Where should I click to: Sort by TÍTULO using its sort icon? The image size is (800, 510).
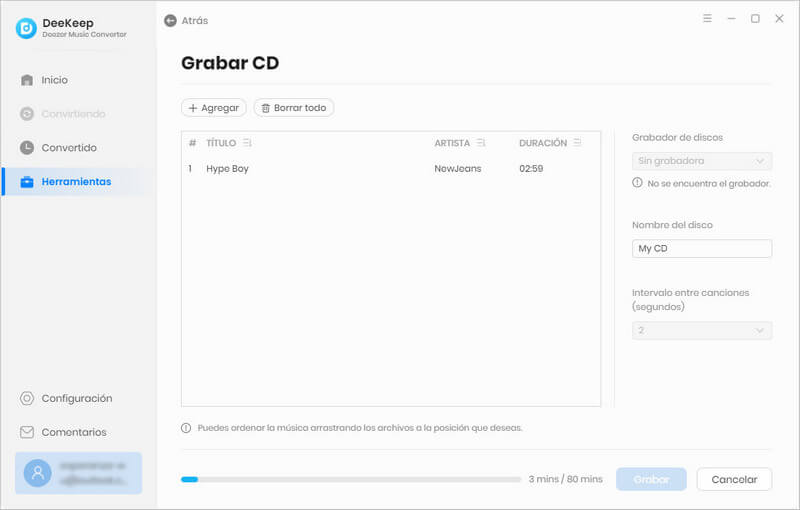(x=247, y=143)
